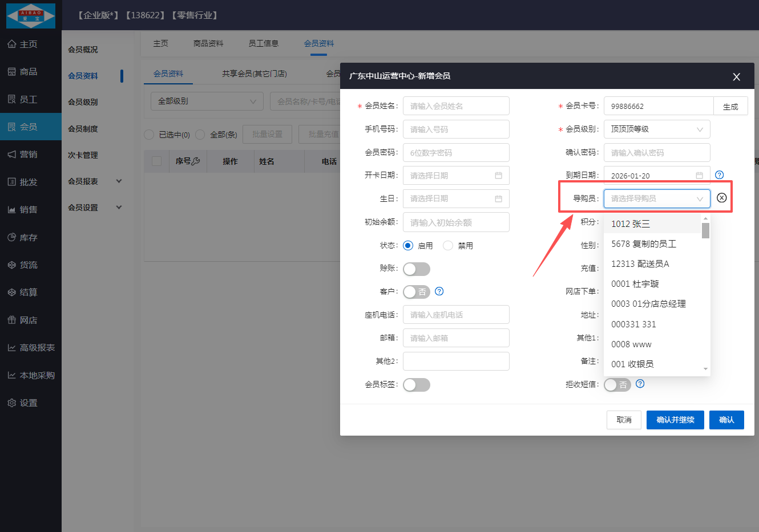This screenshot has height=532, width=759.
Task: Open the 会员级别 dropdown
Action: click(x=656, y=129)
